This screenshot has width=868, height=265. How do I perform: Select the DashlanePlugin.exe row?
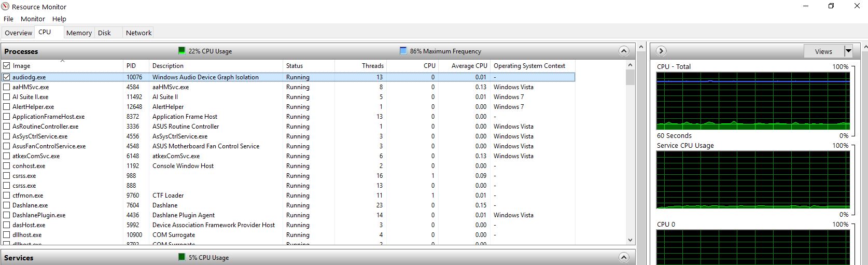click(288, 215)
